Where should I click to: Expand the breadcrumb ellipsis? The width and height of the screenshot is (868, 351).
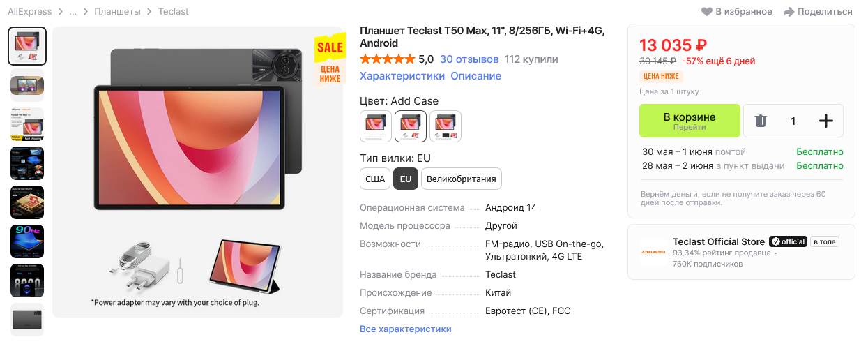click(73, 12)
